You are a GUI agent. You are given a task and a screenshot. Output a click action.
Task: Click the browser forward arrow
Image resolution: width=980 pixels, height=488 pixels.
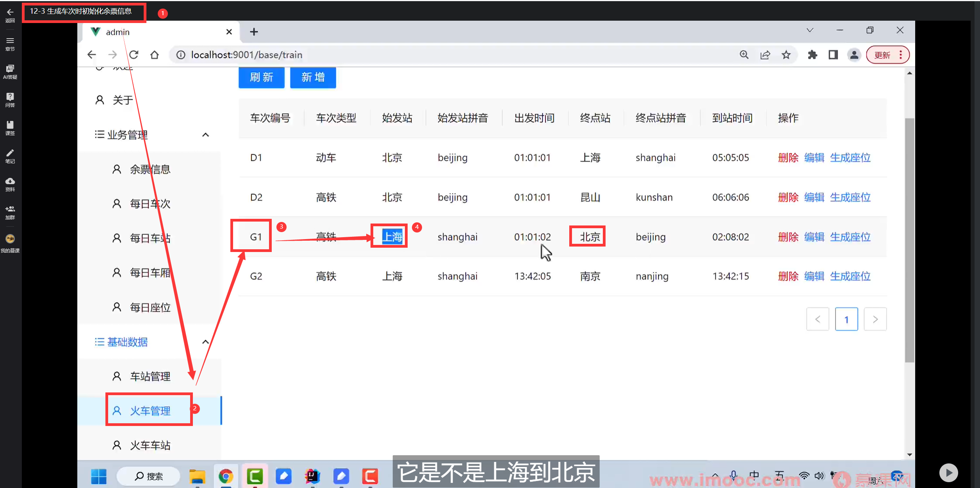112,55
